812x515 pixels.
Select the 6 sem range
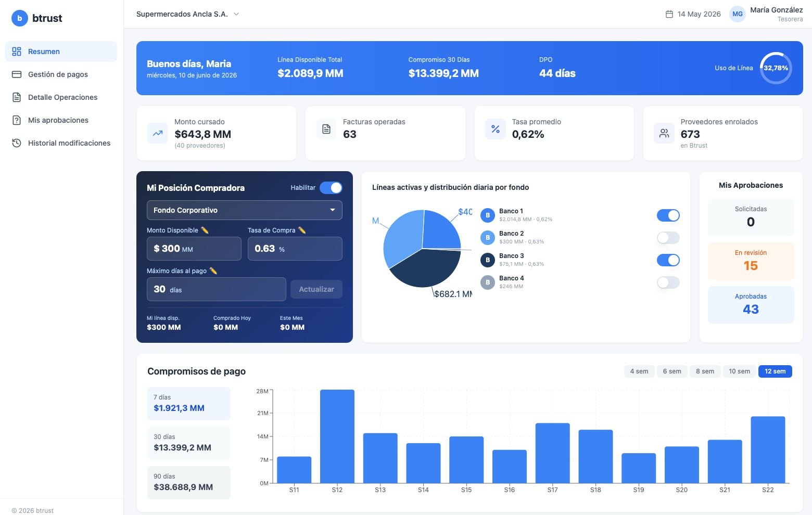[672, 371]
